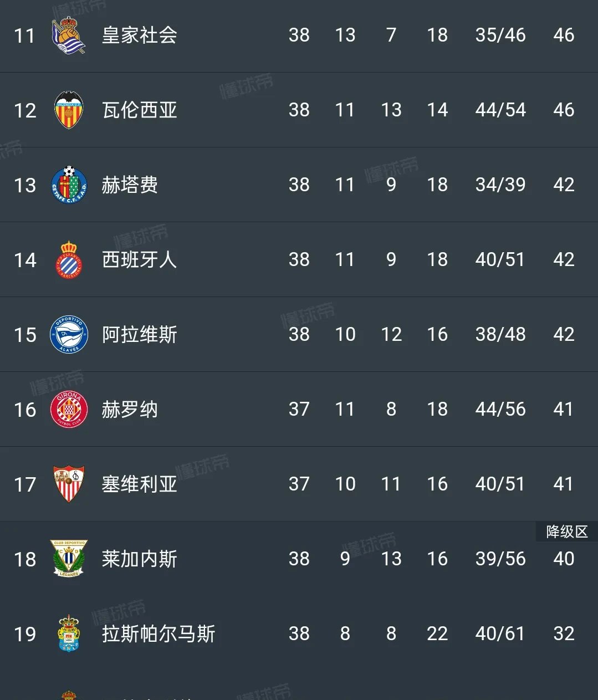598x700 pixels.
Task: Click the Real Sociedad club crest
Action: [x=68, y=35]
